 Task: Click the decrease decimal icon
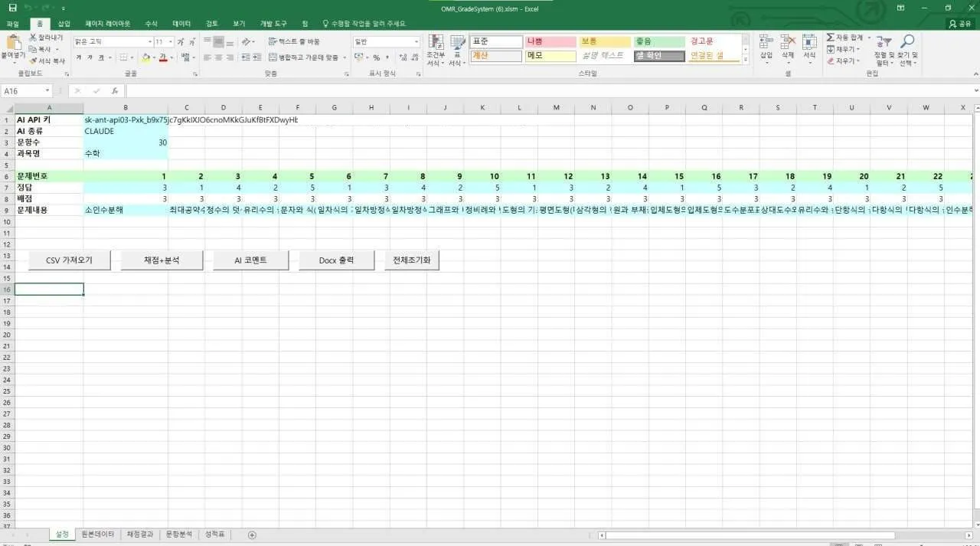[414, 57]
